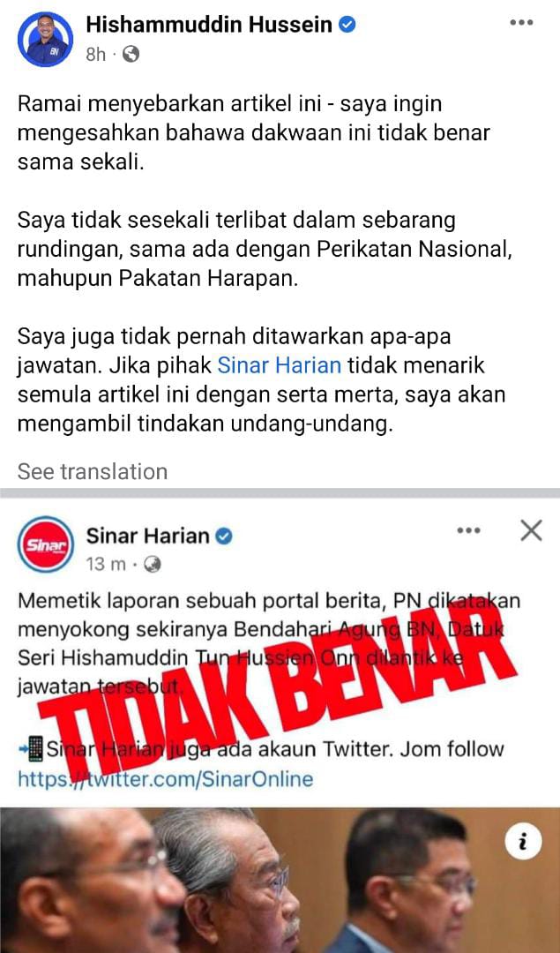Click the 13 m timestamp on the Sinar post
This screenshot has height=953, width=560.
106,565
